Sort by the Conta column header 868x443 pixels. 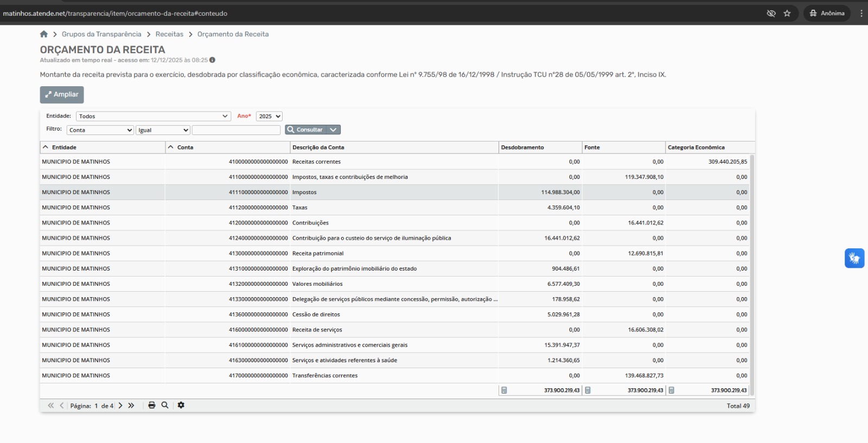tap(185, 147)
